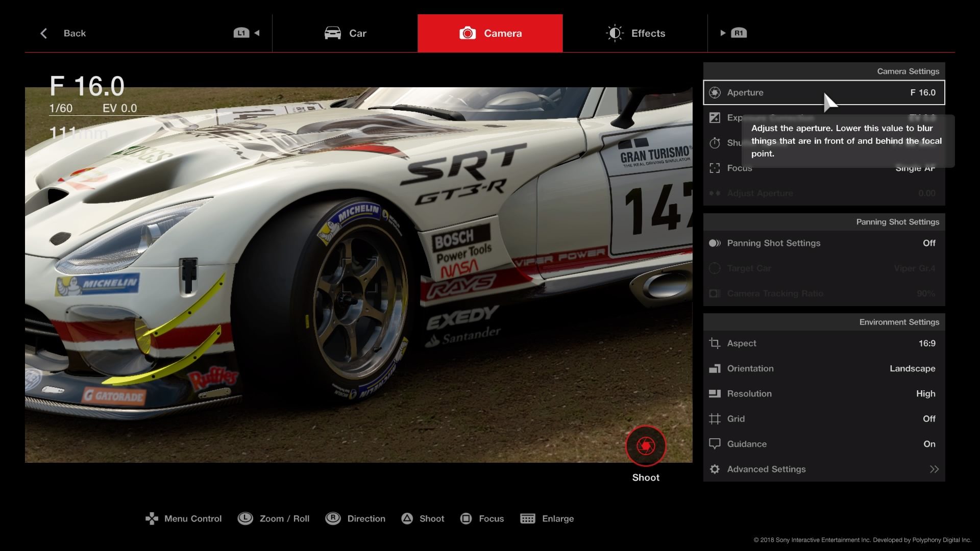
Task: Change the Resolution High value
Action: (926, 393)
